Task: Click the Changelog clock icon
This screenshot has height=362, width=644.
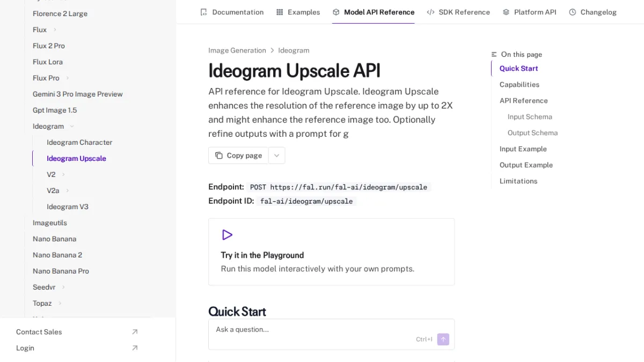Action: click(x=573, y=12)
